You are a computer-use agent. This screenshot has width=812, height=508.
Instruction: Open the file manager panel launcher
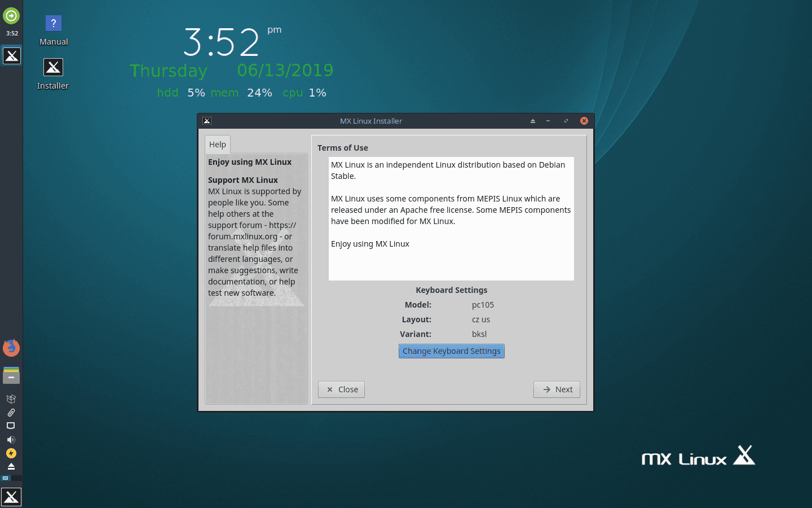pyautogui.click(x=11, y=375)
